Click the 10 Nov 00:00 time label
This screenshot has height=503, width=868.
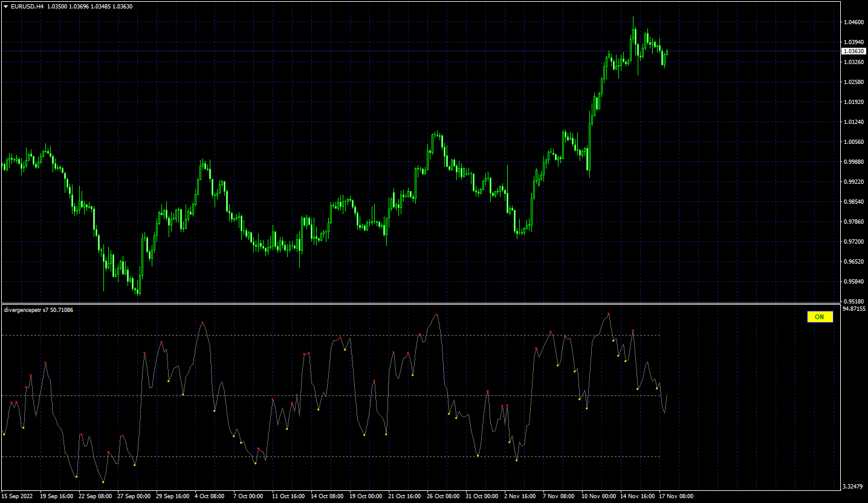(x=598, y=496)
